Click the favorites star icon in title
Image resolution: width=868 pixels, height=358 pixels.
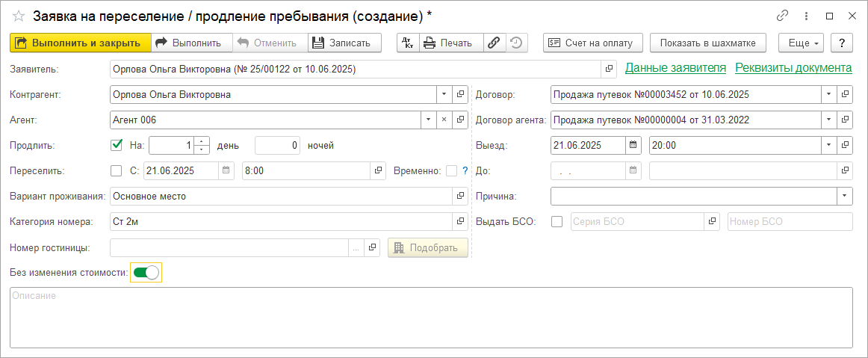coord(19,16)
